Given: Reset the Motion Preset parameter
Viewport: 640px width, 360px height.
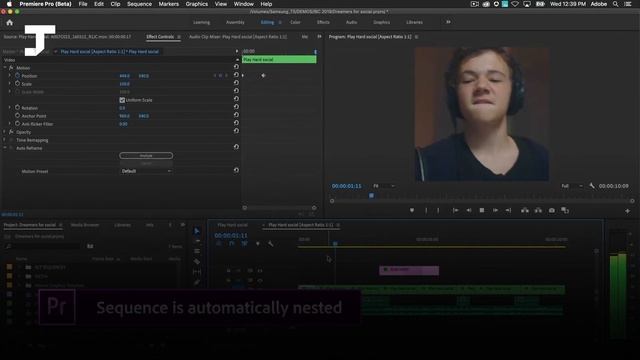Looking at the screenshot, I should click(236, 170).
